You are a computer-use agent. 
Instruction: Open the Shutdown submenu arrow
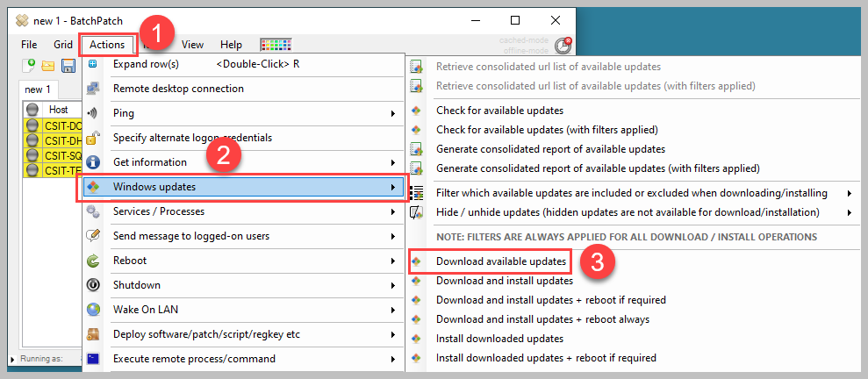[393, 285]
